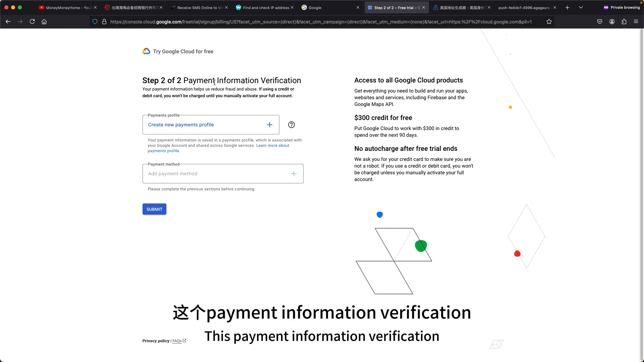Click the URL address bar
Viewport: 644px width, 362px height.
[321, 22]
